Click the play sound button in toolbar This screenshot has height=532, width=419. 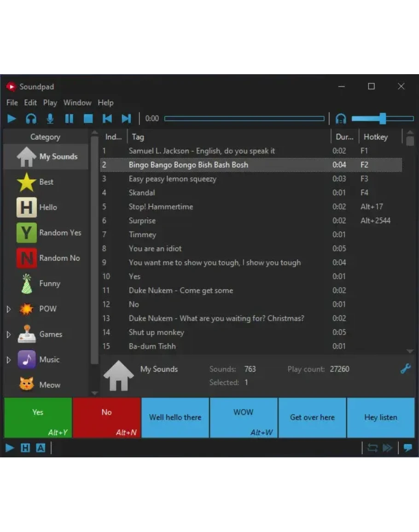pyautogui.click(x=12, y=119)
